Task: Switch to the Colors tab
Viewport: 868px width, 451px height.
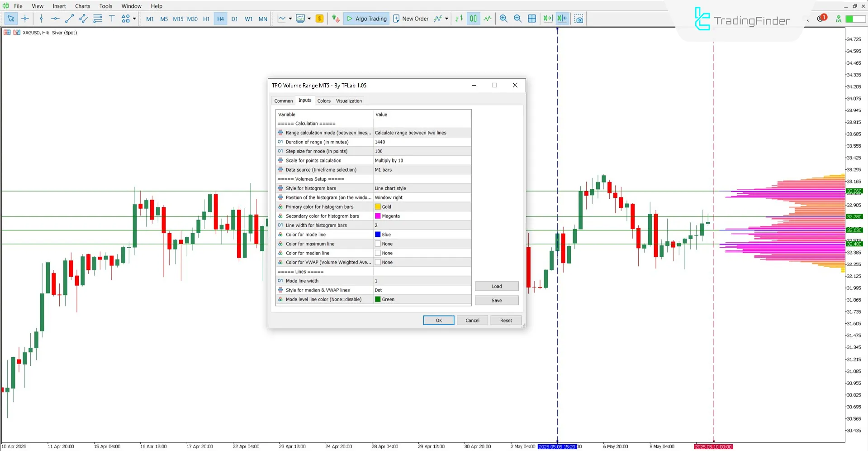Action: tap(324, 101)
